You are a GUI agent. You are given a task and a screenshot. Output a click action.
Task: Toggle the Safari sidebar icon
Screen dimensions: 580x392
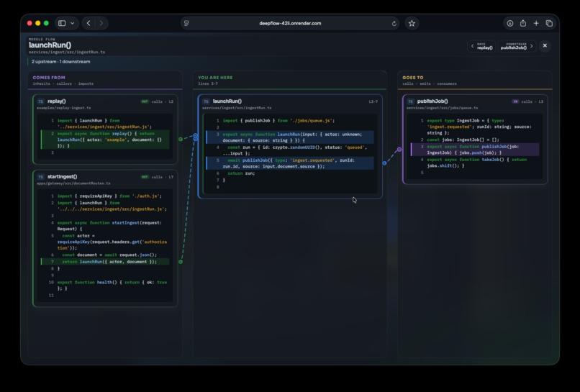point(62,23)
